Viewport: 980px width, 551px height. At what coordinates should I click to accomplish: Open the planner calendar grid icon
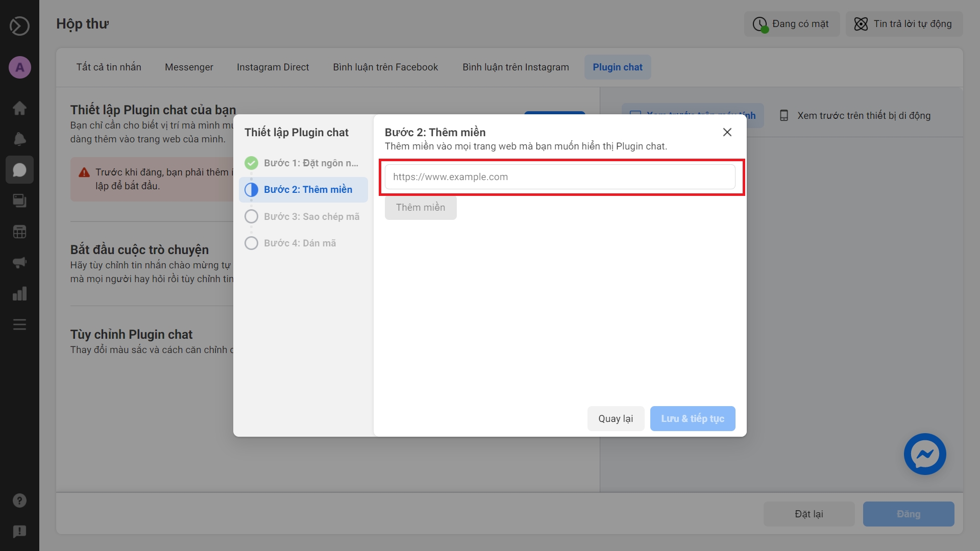pyautogui.click(x=19, y=232)
